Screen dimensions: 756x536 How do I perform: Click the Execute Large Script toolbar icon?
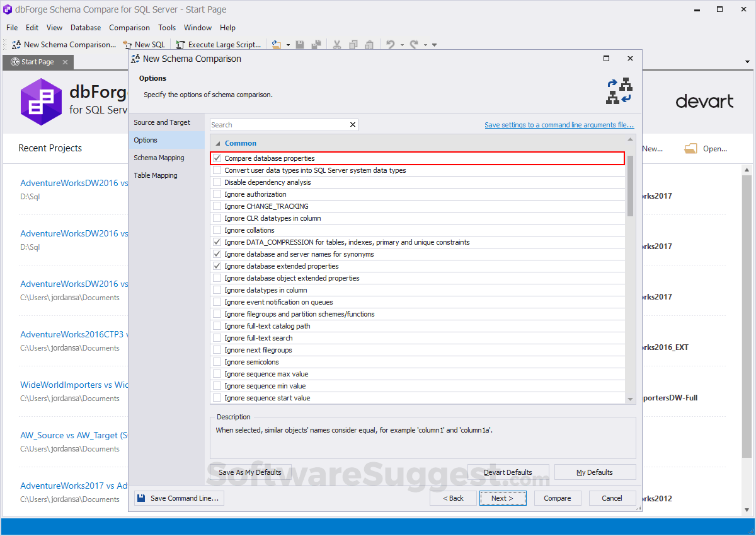pyautogui.click(x=219, y=44)
